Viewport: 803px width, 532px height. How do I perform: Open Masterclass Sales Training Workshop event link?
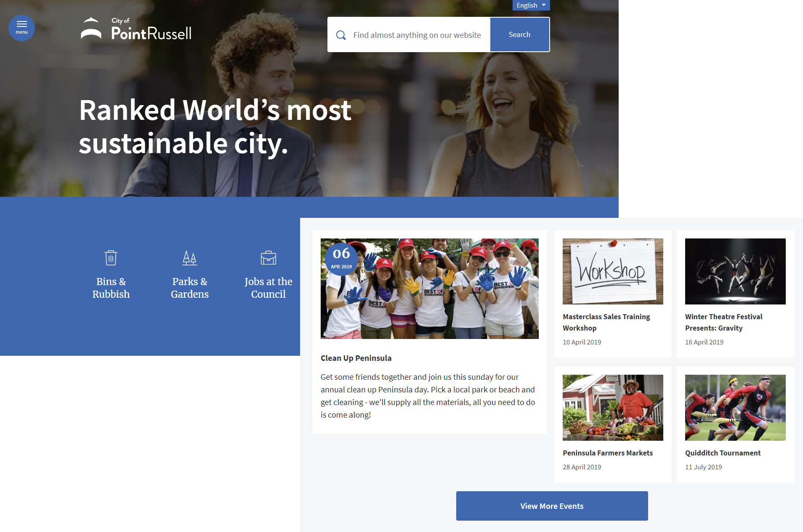point(606,322)
